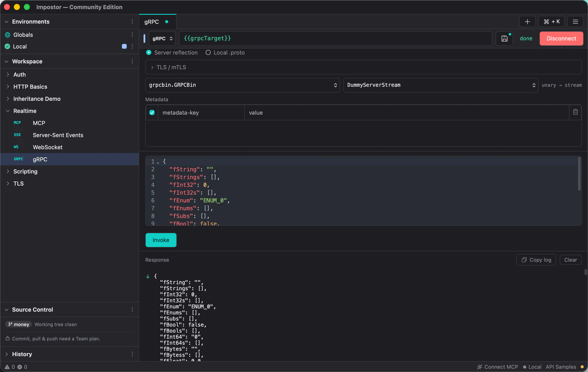
Task: Collapse the Workspace section
Action: [7, 61]
